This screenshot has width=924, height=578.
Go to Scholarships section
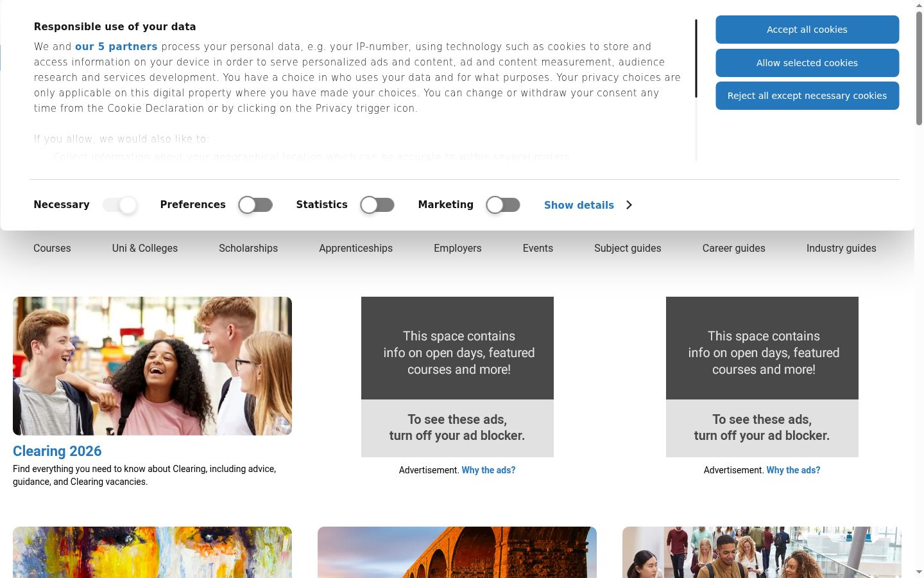[x=248, y=249]
